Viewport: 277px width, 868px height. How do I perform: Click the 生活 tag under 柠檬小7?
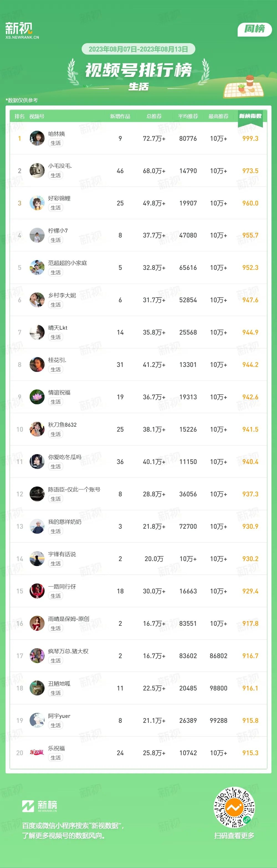tap(56, 240)
